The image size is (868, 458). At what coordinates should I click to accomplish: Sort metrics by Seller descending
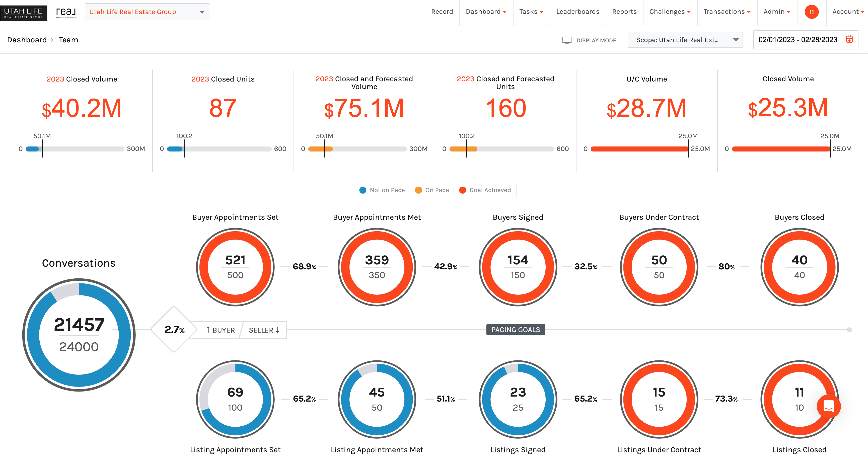264,330
